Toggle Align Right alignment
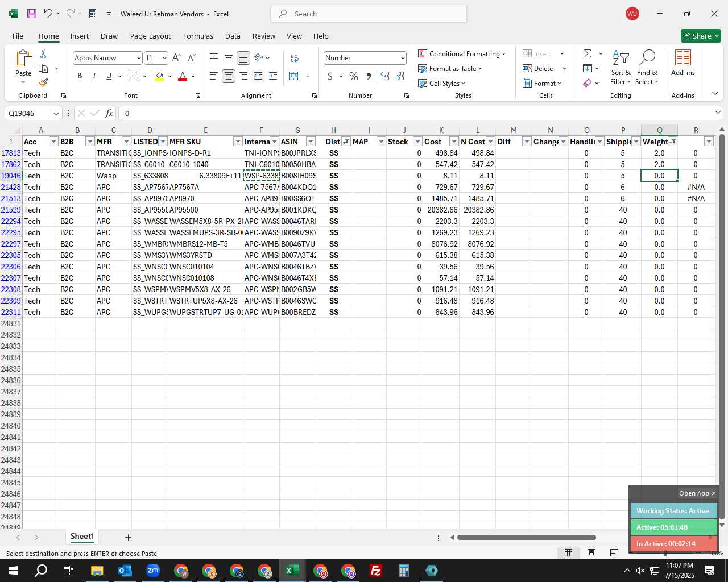This screenshot has height=582, width=728. pos(243,76)
